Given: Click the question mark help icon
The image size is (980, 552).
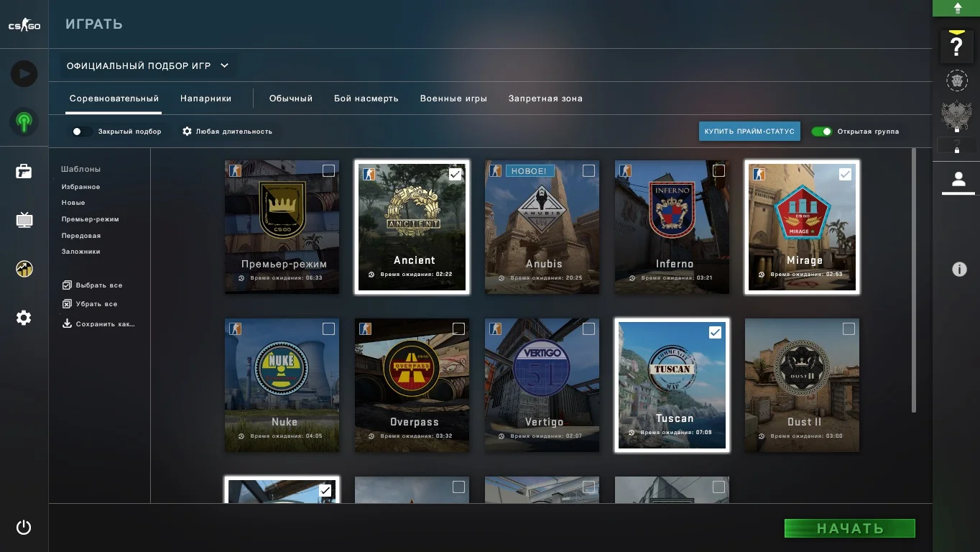Looking at the screenshot, I should (x=956, y=47).
